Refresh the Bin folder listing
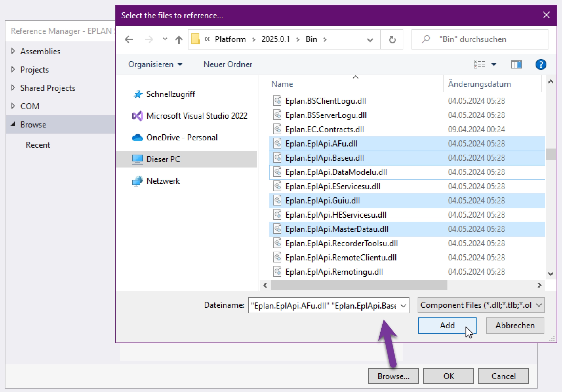 pyautogui.click(x=392, y=40)
